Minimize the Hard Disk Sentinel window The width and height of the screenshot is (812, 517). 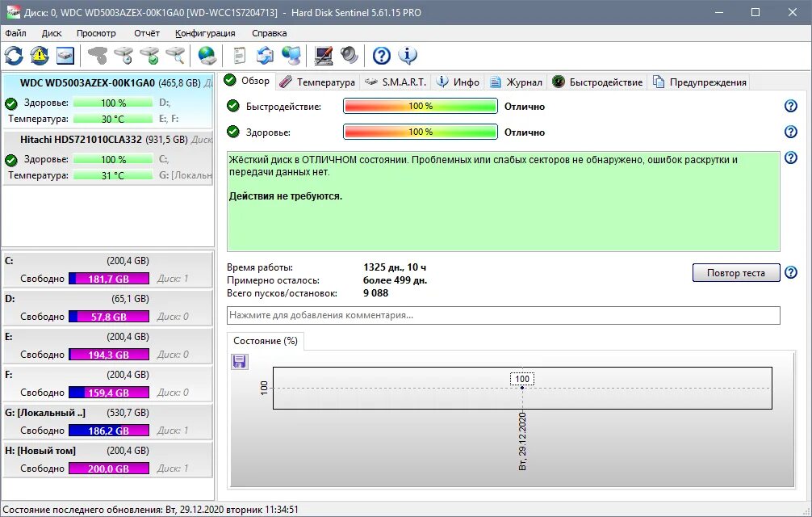tap(719, 12)
